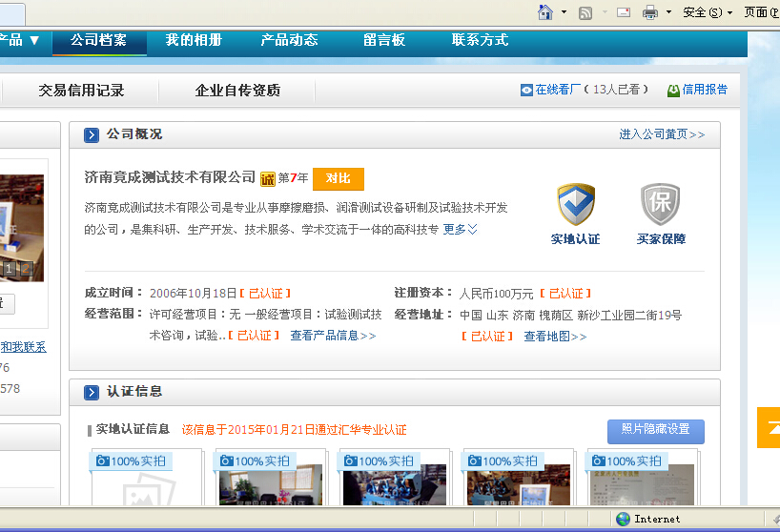Viewport: 780px width, 532px height.
Task: Expand the 产品 nav dropdown arrow
Action: point(34,40)
